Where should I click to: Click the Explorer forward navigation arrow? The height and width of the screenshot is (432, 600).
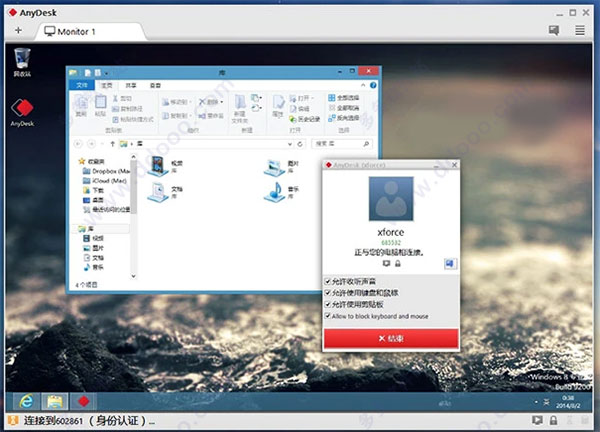click(x=91, y=144)
